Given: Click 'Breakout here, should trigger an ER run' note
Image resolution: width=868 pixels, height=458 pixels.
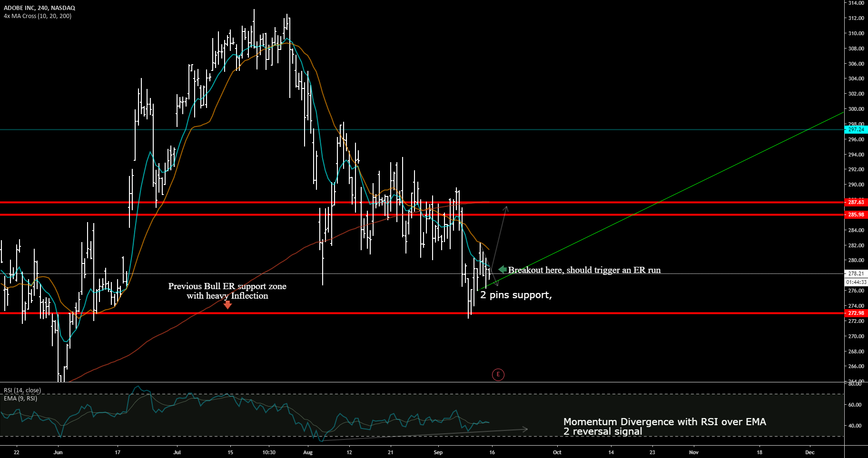Looking at the screenshot, I should tap(584, 270).
